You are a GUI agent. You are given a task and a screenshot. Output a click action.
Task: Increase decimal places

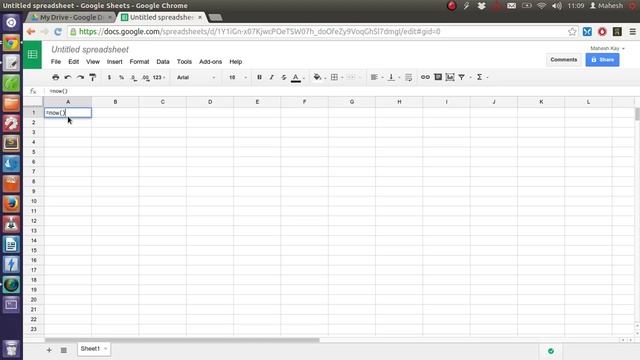146,77
